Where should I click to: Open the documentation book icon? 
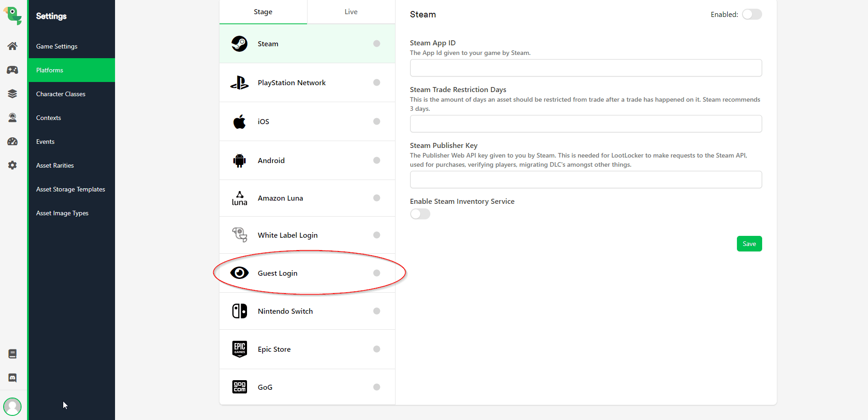[12, 354]
